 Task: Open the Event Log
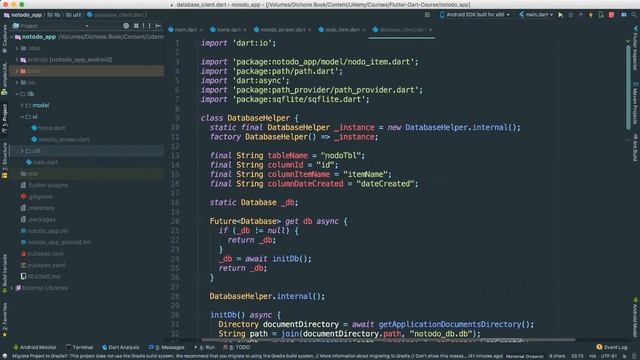tap(611, 347)
